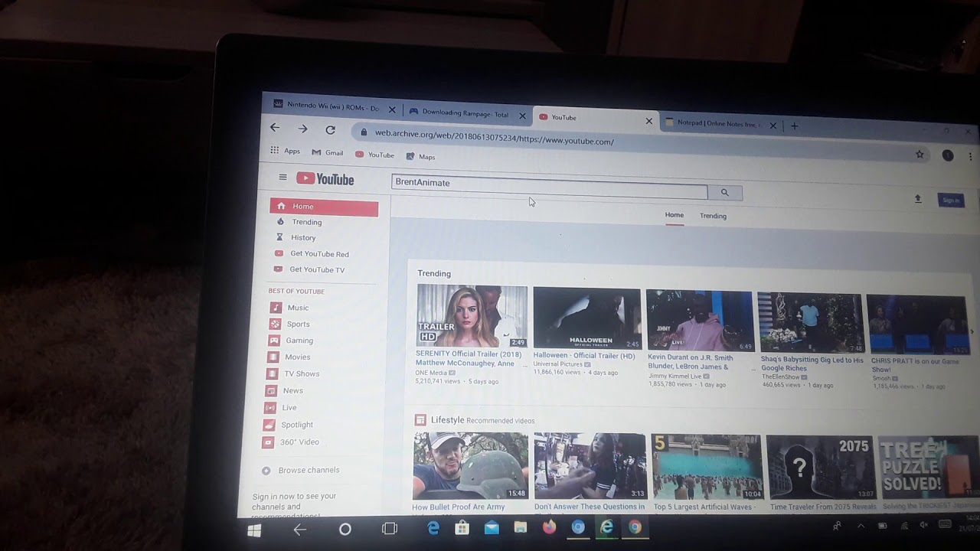This screenshot has height=551, width=980.
Task: Open History with the hourglass icon
Action: click(296, 238)
